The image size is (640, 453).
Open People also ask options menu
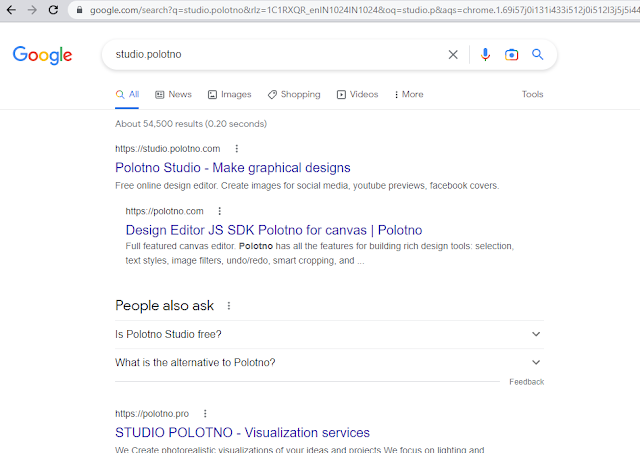point(229,306)
